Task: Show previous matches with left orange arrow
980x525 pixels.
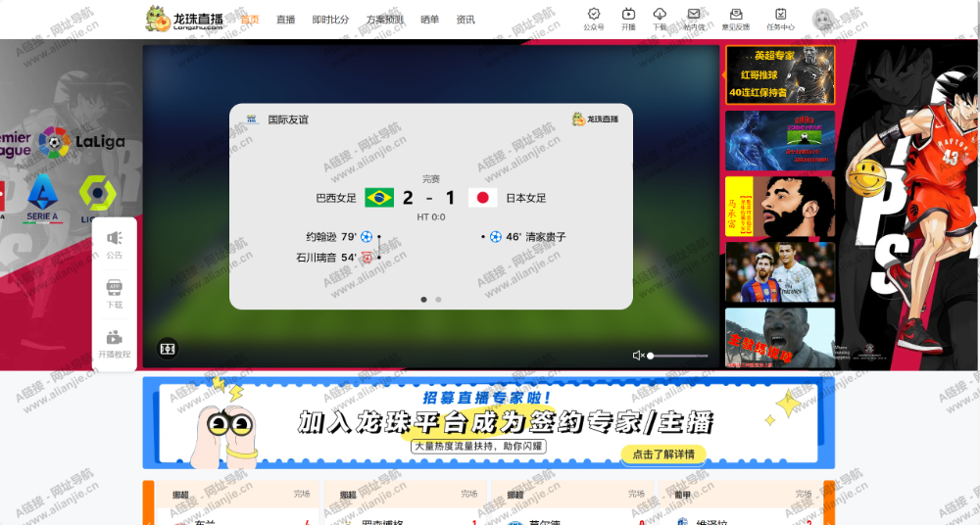Action: [x=148, y=503]
